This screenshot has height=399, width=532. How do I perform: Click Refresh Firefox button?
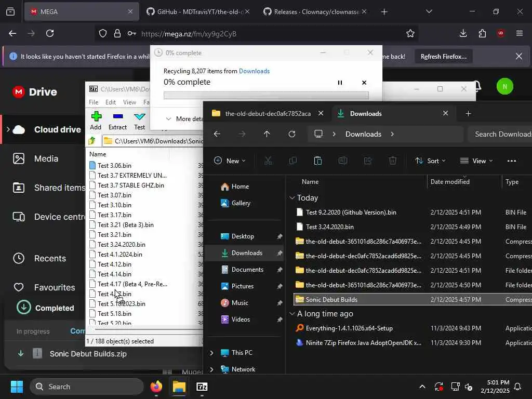click(x=444, y=56)
